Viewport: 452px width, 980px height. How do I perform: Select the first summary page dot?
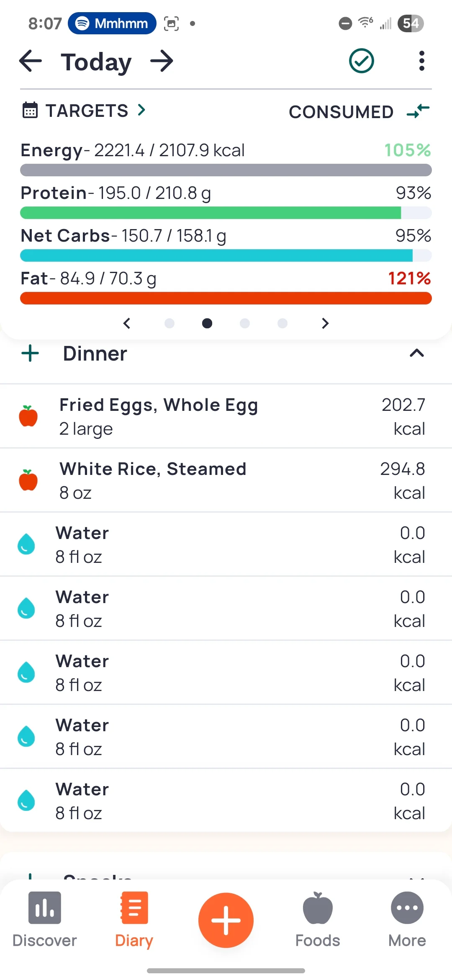pyautogui.click(x=169, y=323)
